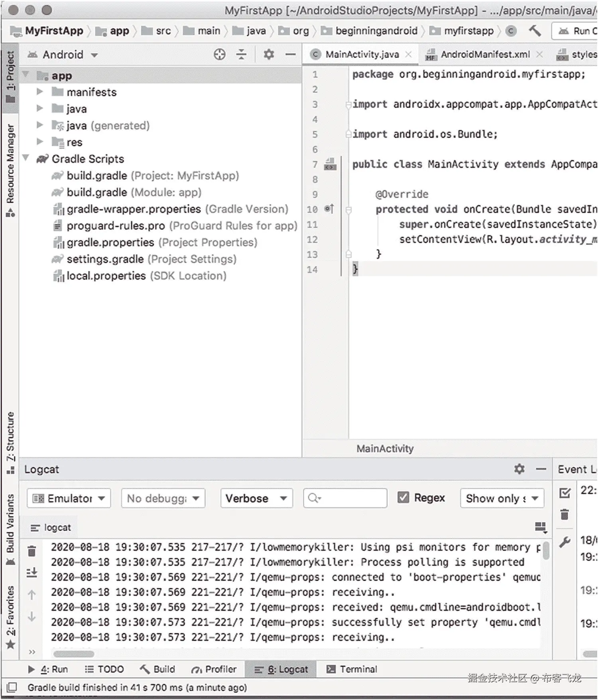Click the down arrow in Logcat sidebar
Screen dimensions: 598x700
32,616
